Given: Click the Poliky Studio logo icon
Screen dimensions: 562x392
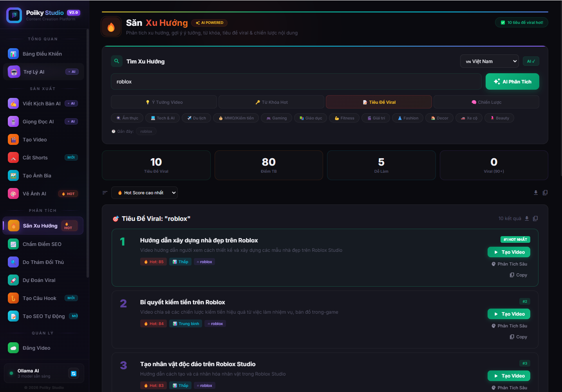Looking at the screenshot, I should (x=14, y=15).
